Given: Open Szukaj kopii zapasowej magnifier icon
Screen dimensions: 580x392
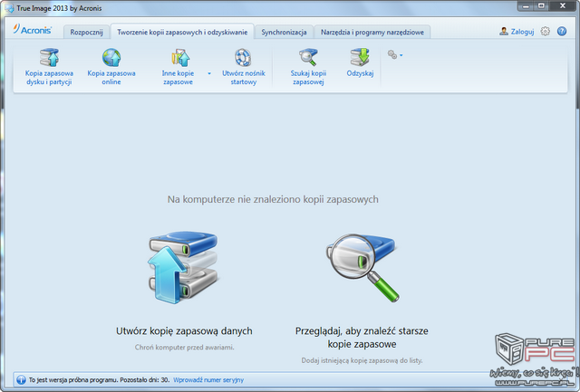Looking at the screenshot, I should pos(308,57).
